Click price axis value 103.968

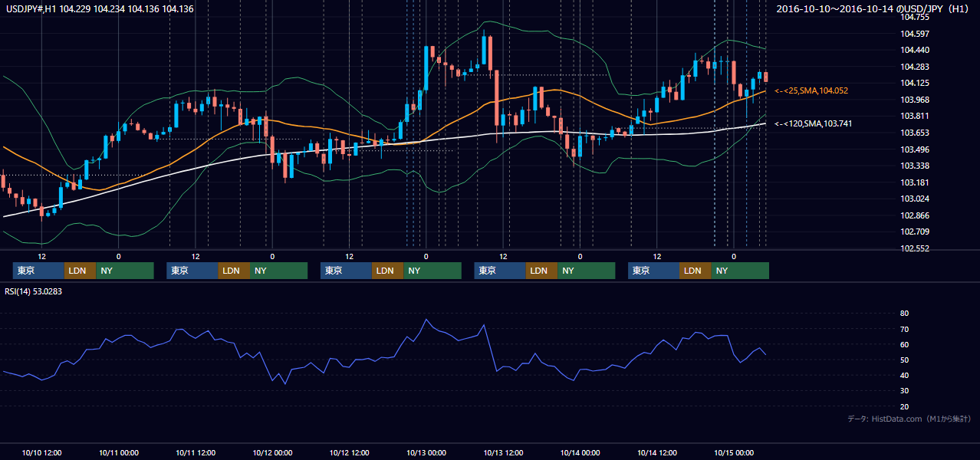pos(915,100)
